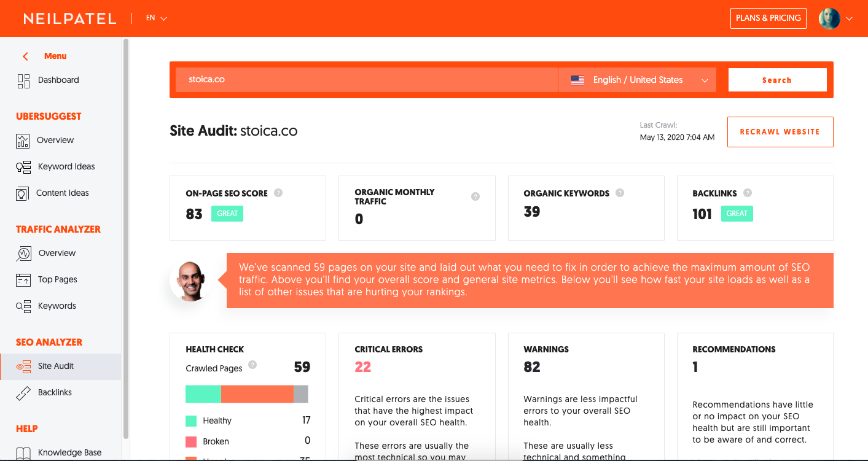Click the NEILPATEL logo
This screenshot has height=461, width=868.
click(69, 19)
